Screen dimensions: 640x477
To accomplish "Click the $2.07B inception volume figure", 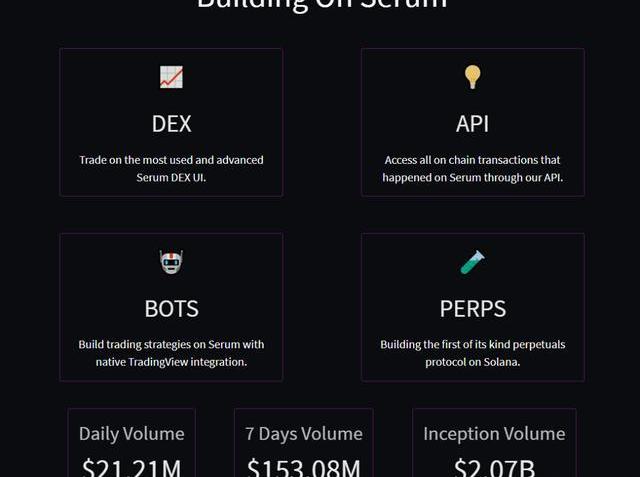I will [x=494, y=468].
